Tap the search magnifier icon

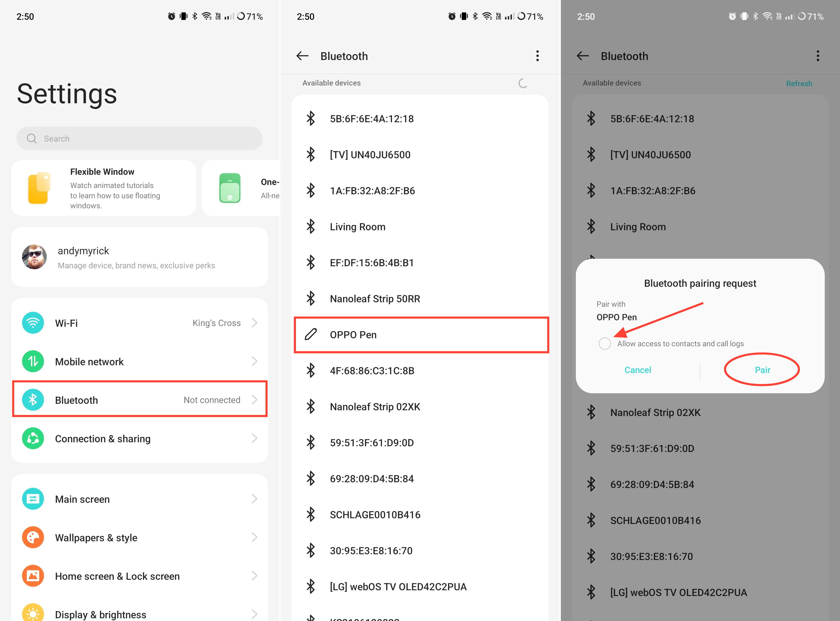32,139
